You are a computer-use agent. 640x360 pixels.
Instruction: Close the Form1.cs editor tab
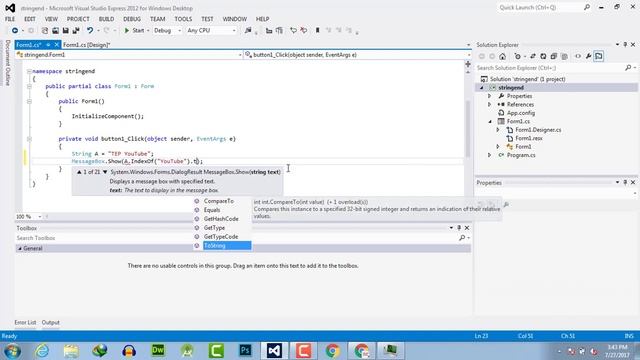point(57,45)
